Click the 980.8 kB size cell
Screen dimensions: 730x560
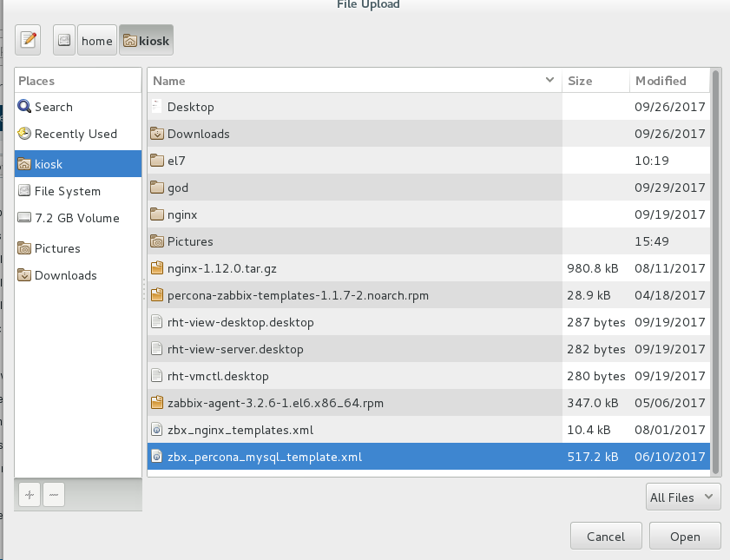pyautogui.click(x=593, y=268)
